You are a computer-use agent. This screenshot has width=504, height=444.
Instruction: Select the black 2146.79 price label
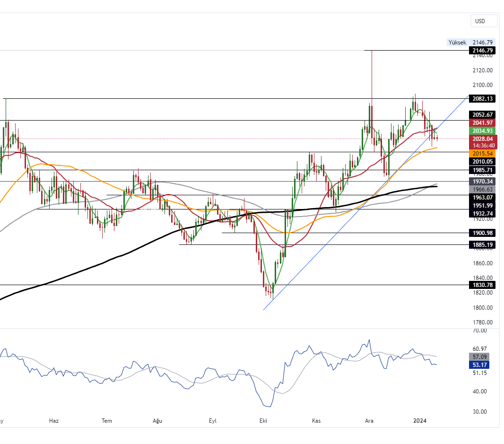point(482,51)
